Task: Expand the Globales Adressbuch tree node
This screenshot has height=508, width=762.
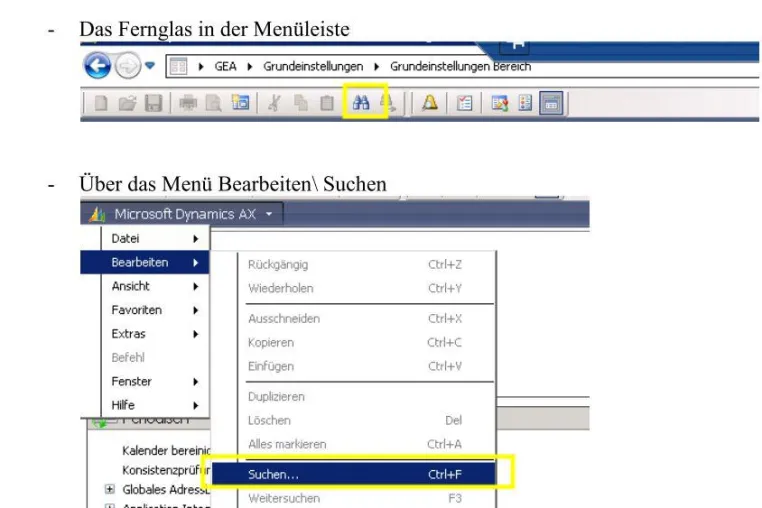Action: click(x=110, y=489)
